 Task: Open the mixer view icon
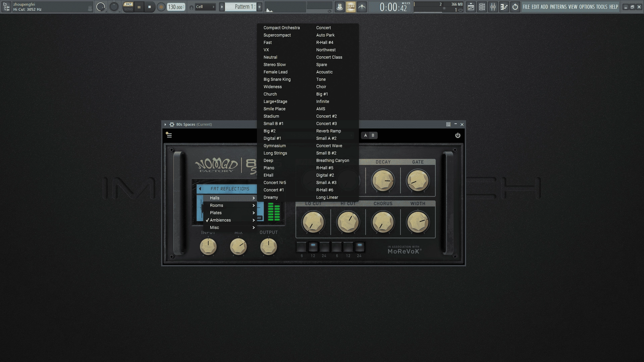493,7
